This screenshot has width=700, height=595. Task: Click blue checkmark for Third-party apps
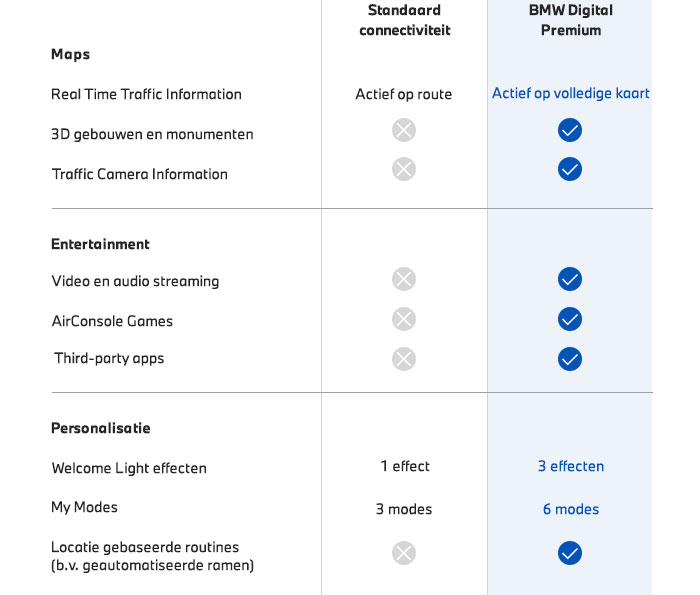tap(570, 358)
